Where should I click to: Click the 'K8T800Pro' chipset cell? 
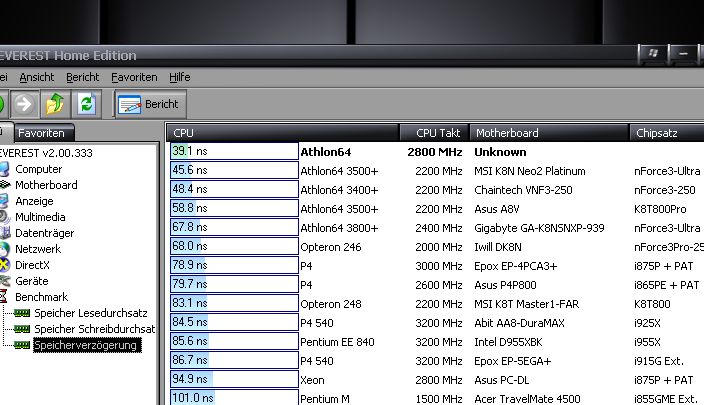click(660, 209)
